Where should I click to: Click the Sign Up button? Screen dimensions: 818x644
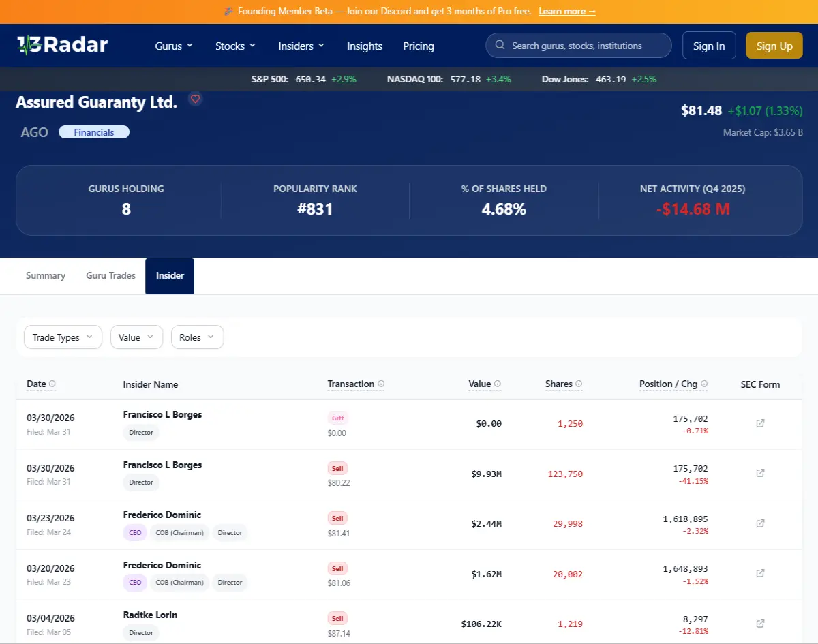click(x=774, y=46)
